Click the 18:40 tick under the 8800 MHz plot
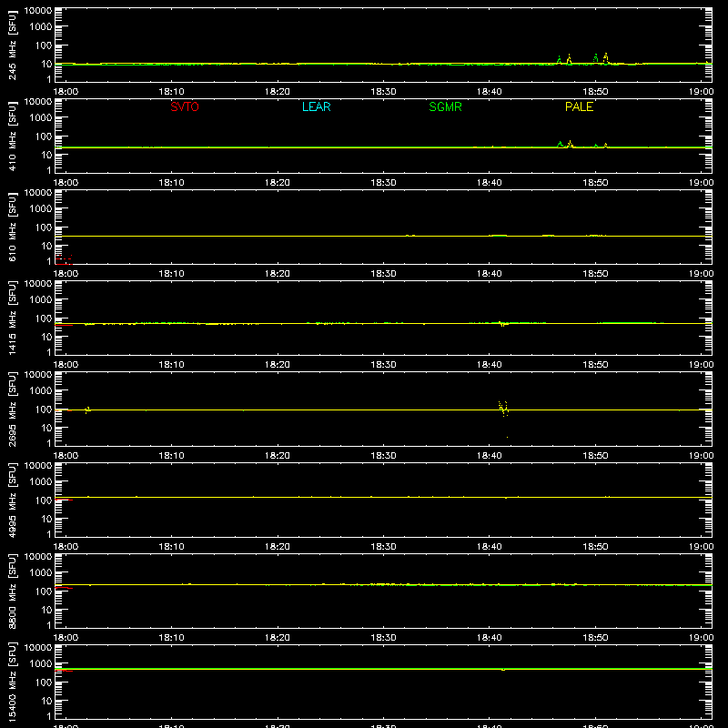728x728 pixels. (x=490, y=638)
